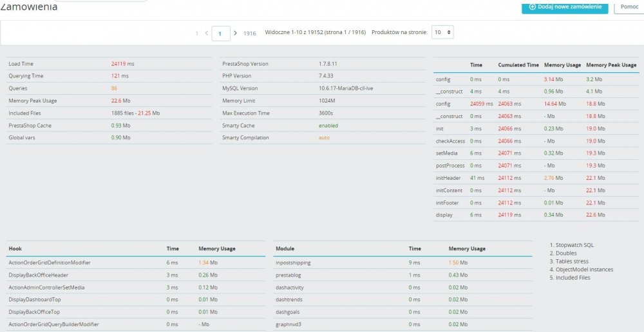Click the Zamówienia page title
This screenshot has height=332, width=644.
coord(30,7)
